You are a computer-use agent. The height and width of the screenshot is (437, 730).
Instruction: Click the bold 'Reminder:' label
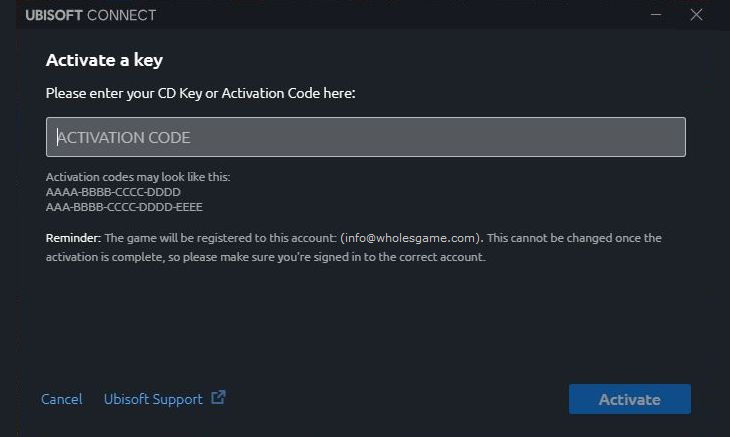[x=73, y=238]
